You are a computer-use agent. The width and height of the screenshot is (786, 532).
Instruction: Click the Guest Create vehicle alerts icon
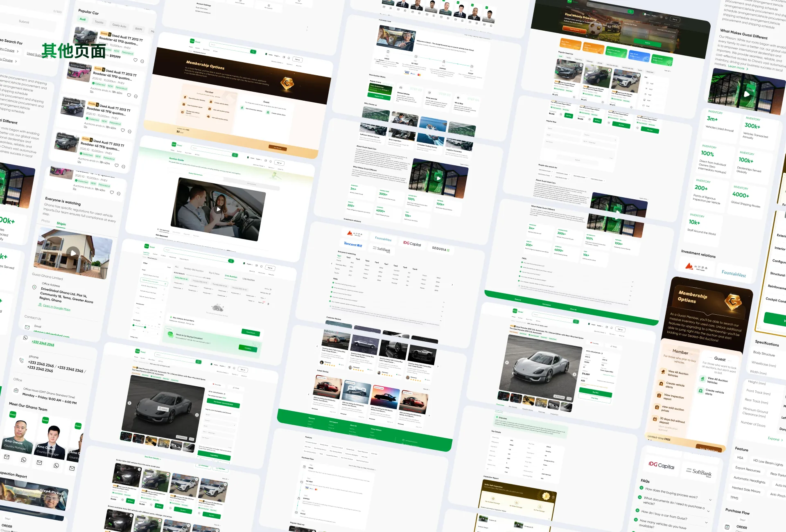[x=700, y=391]
